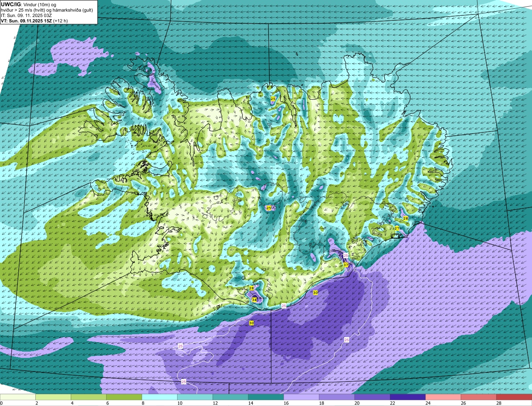Screen dimensions: 532x406
Task: Select the 14–16 m/s dark teal legend swatch
Action: pos(266,397)
